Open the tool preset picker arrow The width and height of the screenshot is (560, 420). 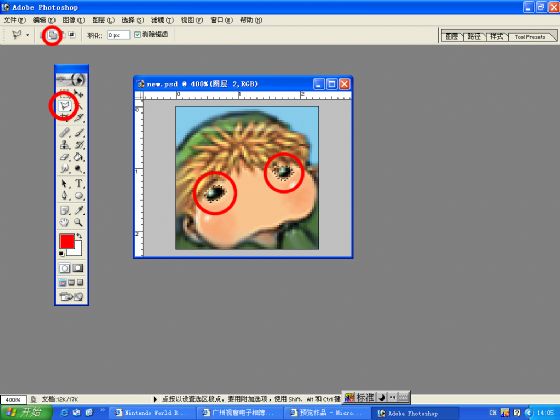(28, 35)
